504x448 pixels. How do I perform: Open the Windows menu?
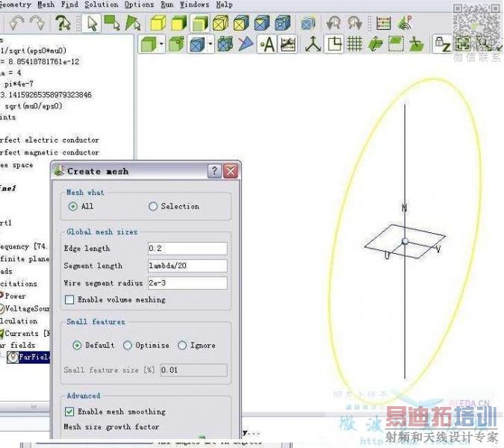194,4
